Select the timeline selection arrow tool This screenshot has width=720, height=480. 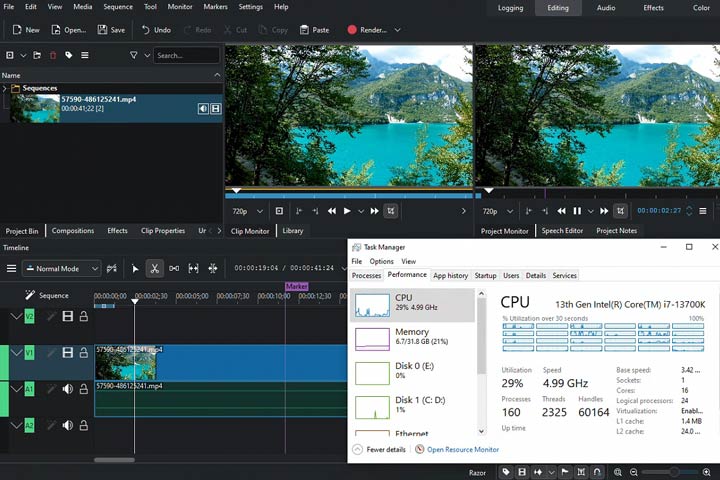[135, 269]
